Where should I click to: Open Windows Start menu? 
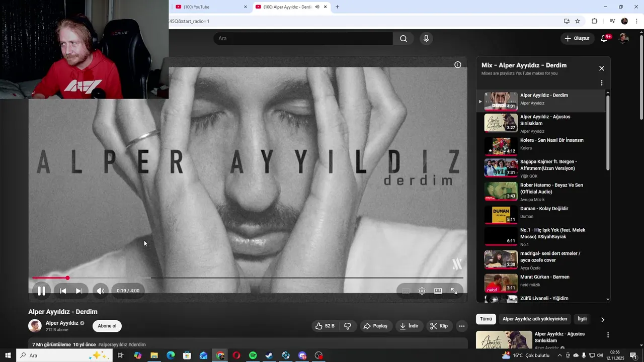[8, 355]
